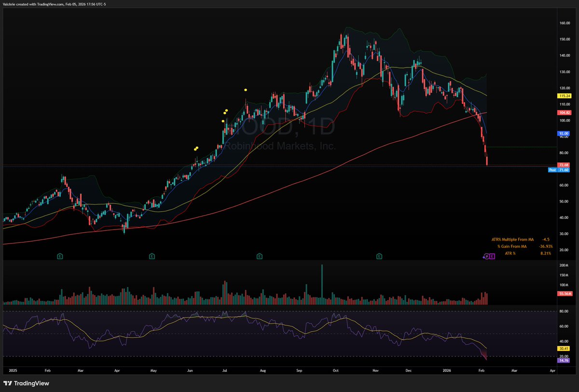Click 120.00 on the price axis
579x392 pixels.
coord(565,88)
